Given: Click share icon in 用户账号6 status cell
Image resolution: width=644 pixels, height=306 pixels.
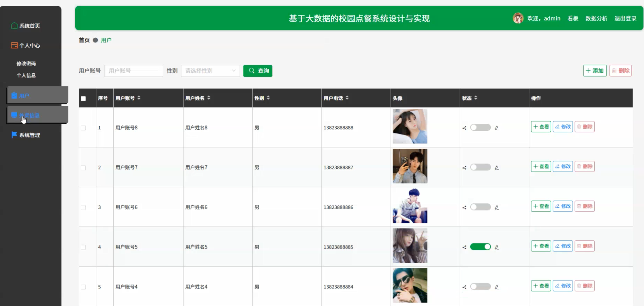Looking at the screenshot, I should coord(464,207).
